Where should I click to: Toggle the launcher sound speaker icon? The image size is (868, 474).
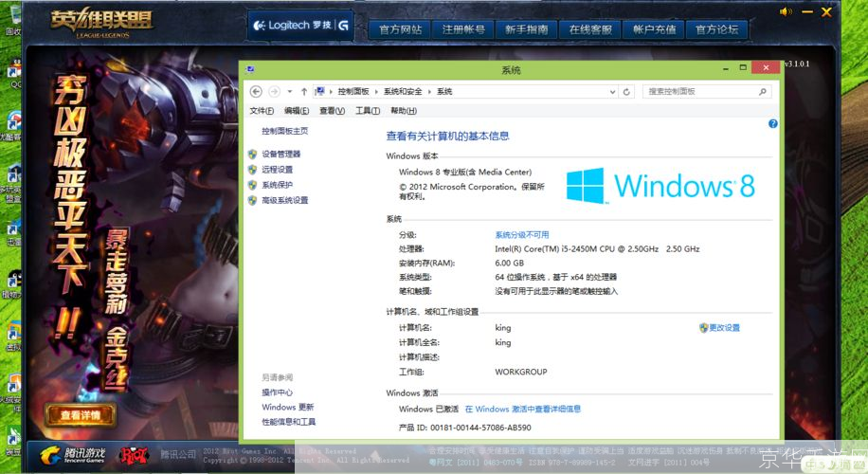coord(786,11)
